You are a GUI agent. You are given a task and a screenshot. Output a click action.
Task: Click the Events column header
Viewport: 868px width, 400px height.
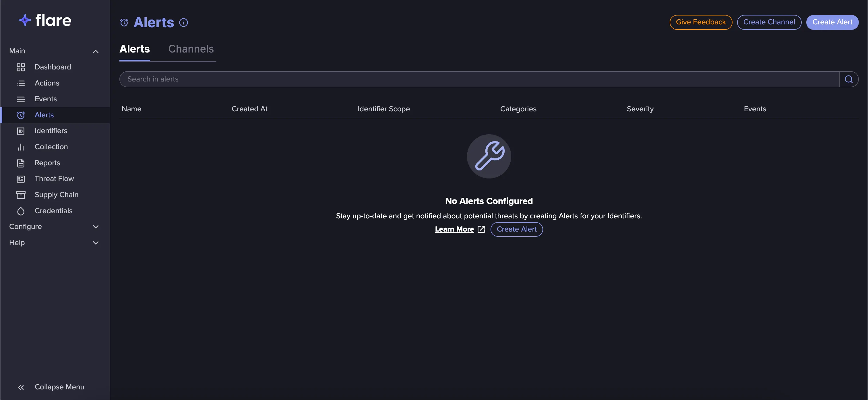click(755, 109)
